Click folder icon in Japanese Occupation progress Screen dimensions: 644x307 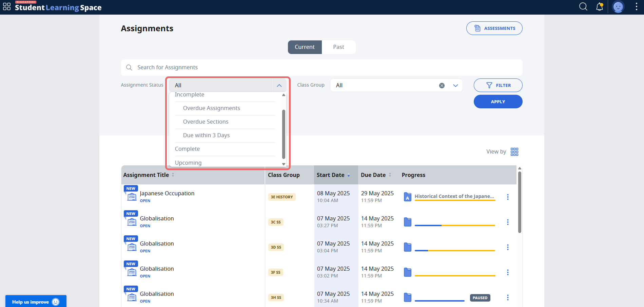pos(408,197)
